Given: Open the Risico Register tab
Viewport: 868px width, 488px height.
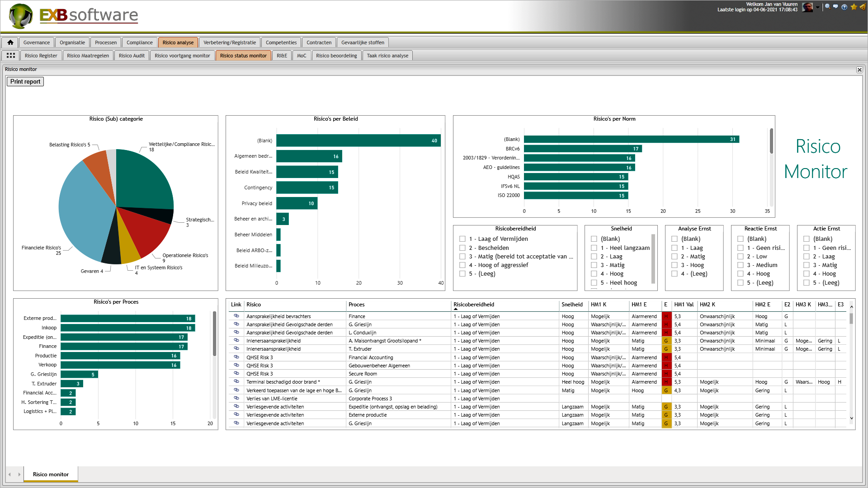Looking at the screenshot, I should (41, 56).
